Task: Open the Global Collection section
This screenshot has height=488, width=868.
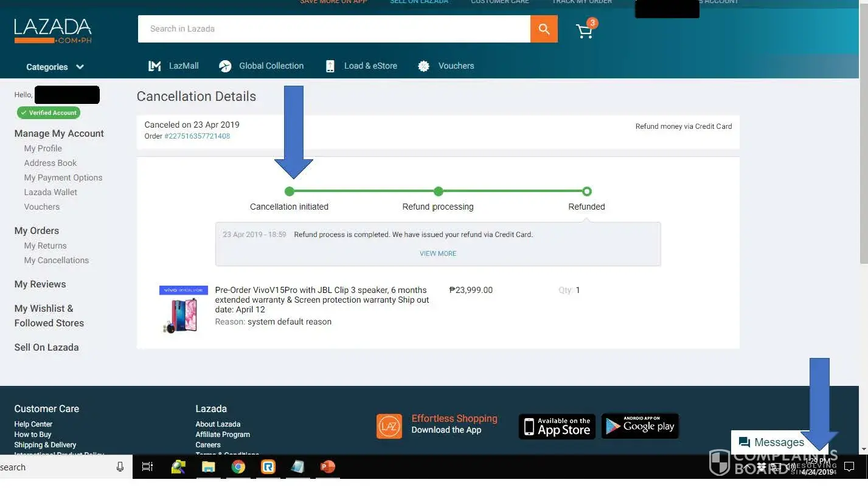Action: click(271, 66)
